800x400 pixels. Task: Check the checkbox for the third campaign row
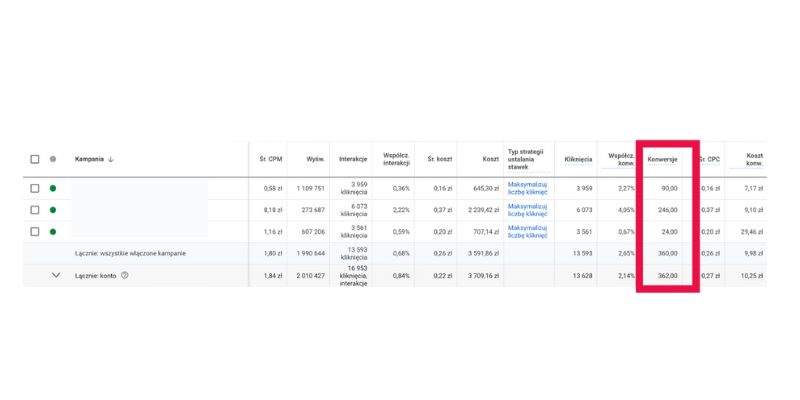coord(34,232)
